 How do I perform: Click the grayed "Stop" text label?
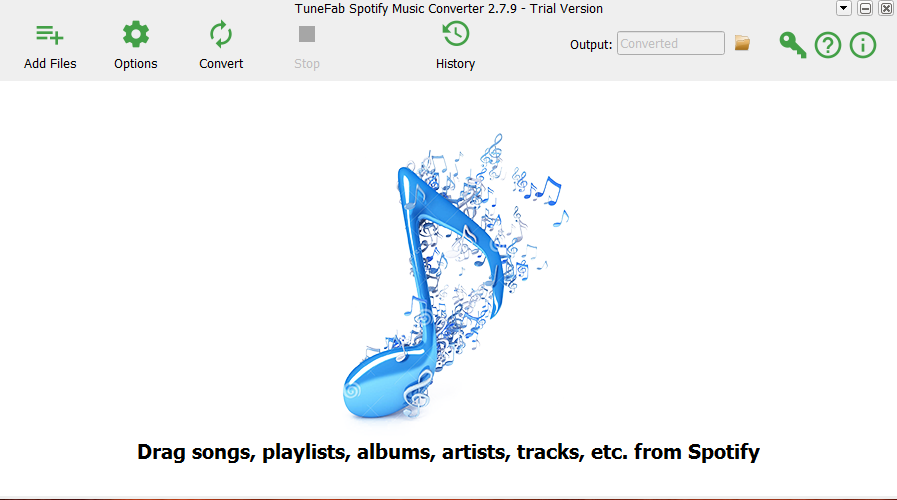(307, 64)
